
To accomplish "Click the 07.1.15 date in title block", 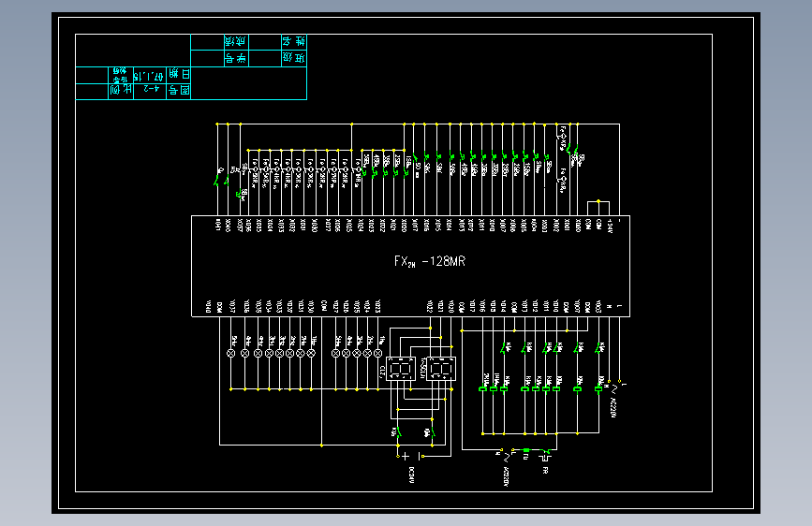I will point(149,76).
